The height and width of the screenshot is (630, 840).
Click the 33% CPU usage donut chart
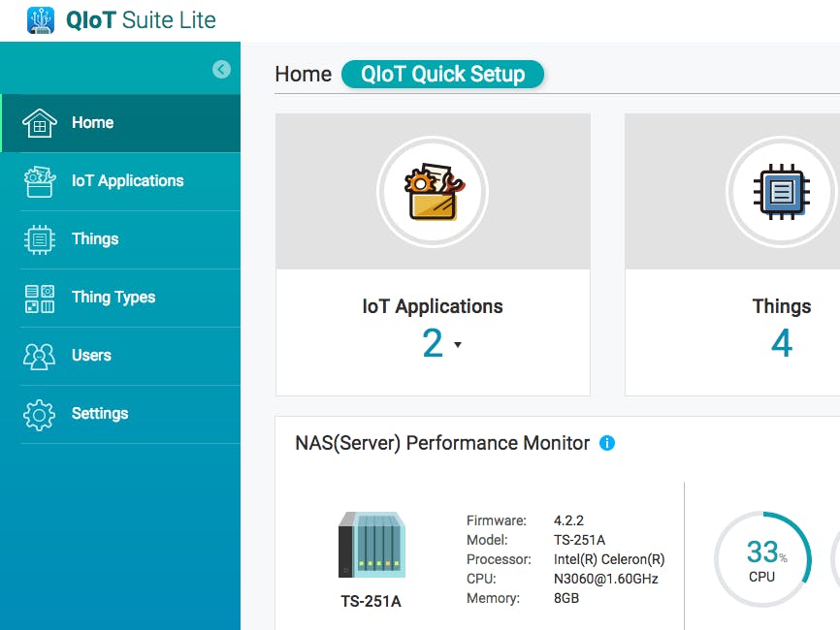pyautogui.click(x=763, y=558)
